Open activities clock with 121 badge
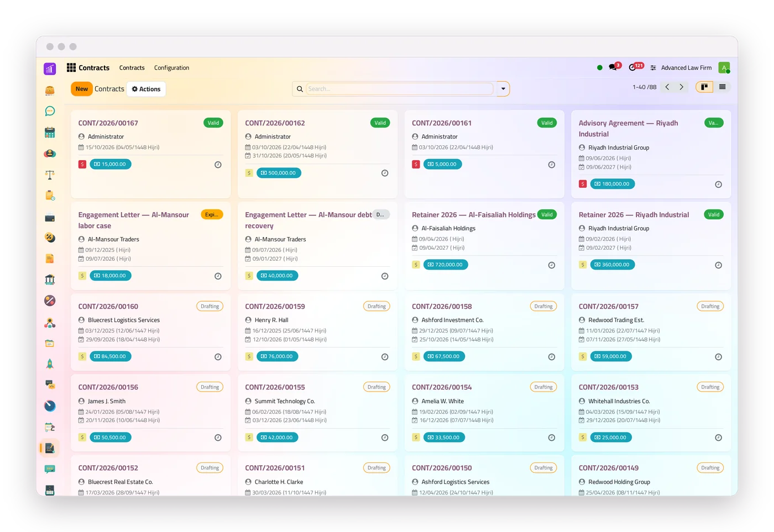 click(635, 67)
